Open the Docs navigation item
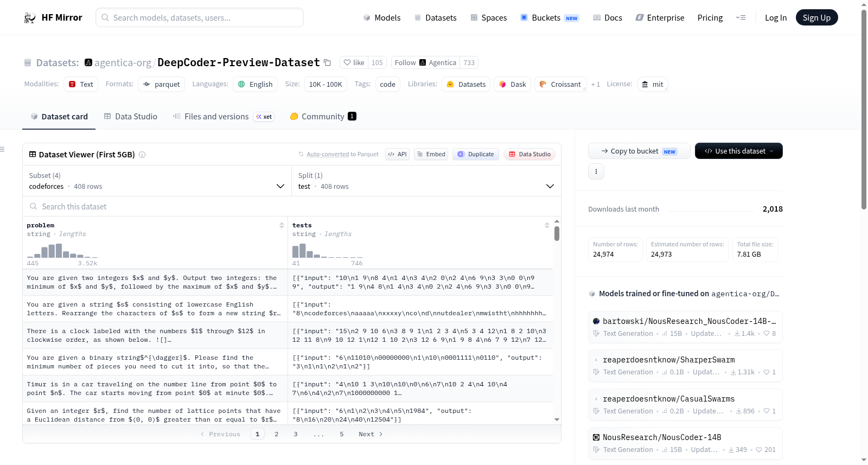 (608, 18)
